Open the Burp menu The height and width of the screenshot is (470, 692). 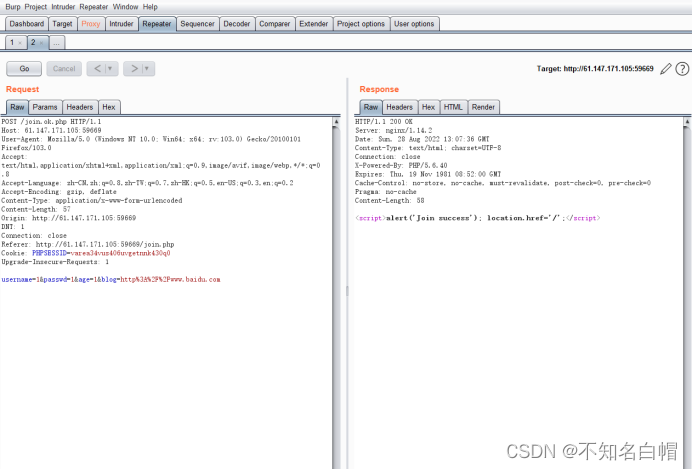13,7
